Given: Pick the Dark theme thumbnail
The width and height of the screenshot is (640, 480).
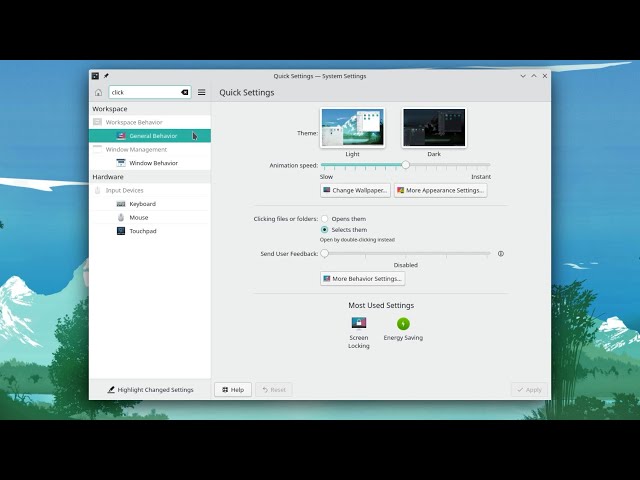Looking at the screenshot, I should 434,128.
